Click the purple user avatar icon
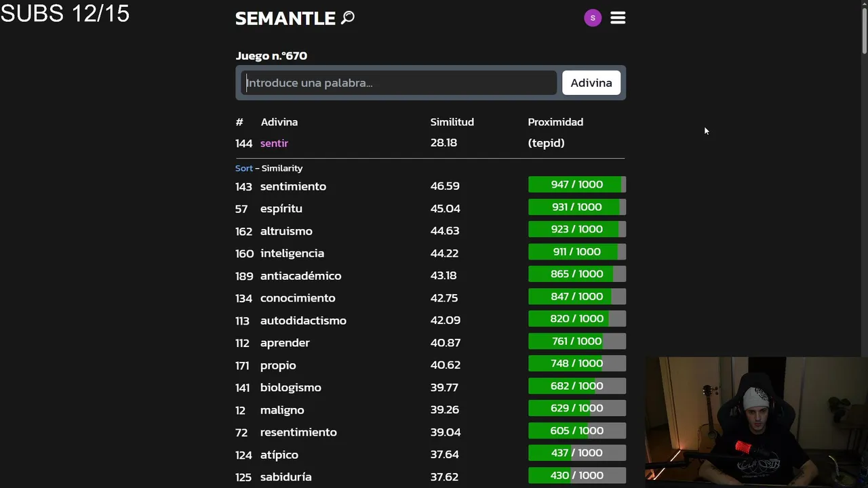This screenshot has height=488, width=868. [x=593, y=18]
